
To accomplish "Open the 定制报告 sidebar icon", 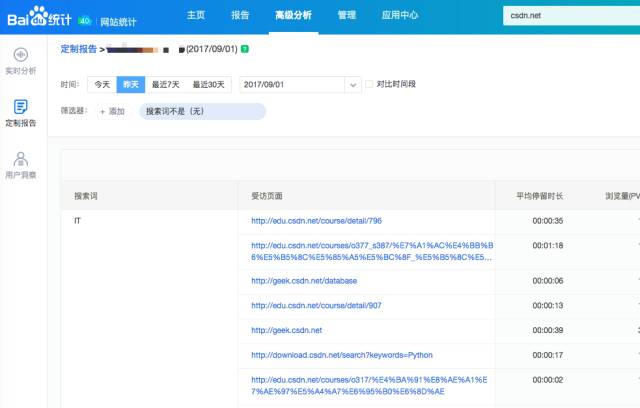I will (x=20, y=107).
